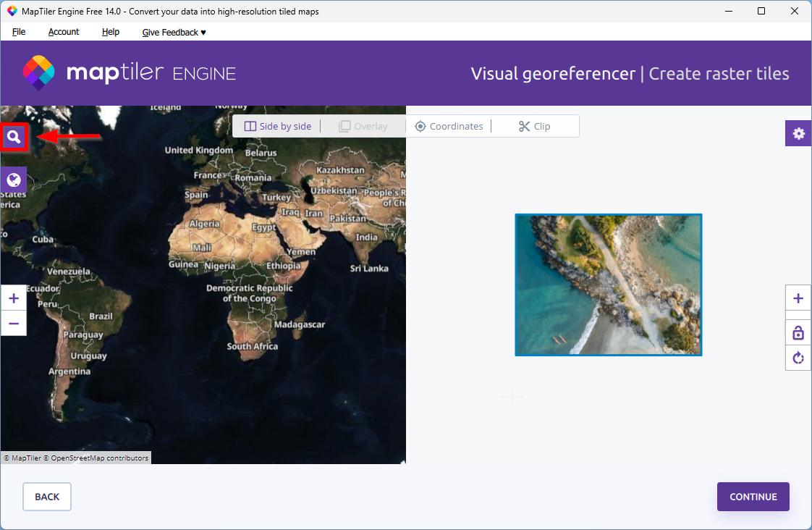The height and width of the screenshot is (530, 812).
Task: Click Democratic Republic of the Congo label
Action: tap(250, 293)
